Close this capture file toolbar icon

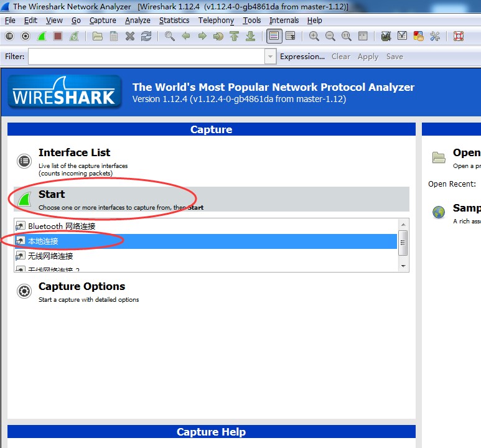[130, 36]
